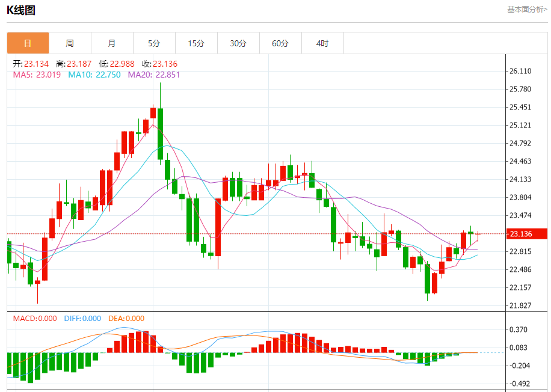Switch to the 月 monthly tab
Screen dimensions: 551x392
click(112, 43)
